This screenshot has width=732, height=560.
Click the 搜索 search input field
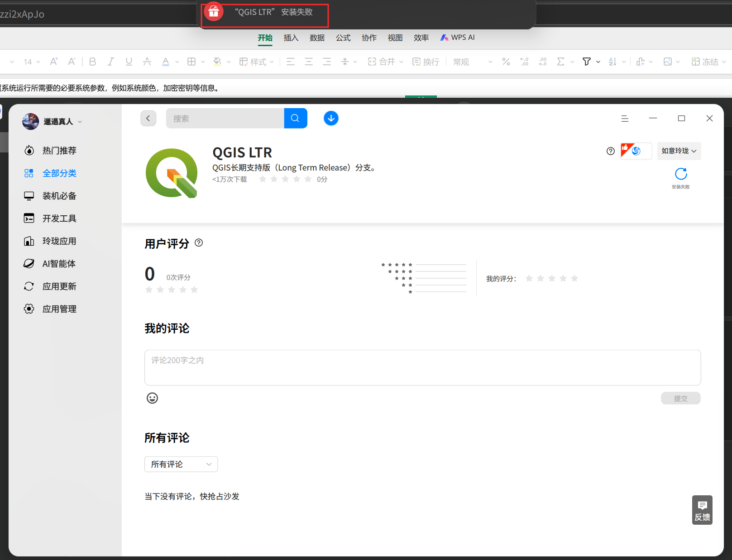click(225, 118)
